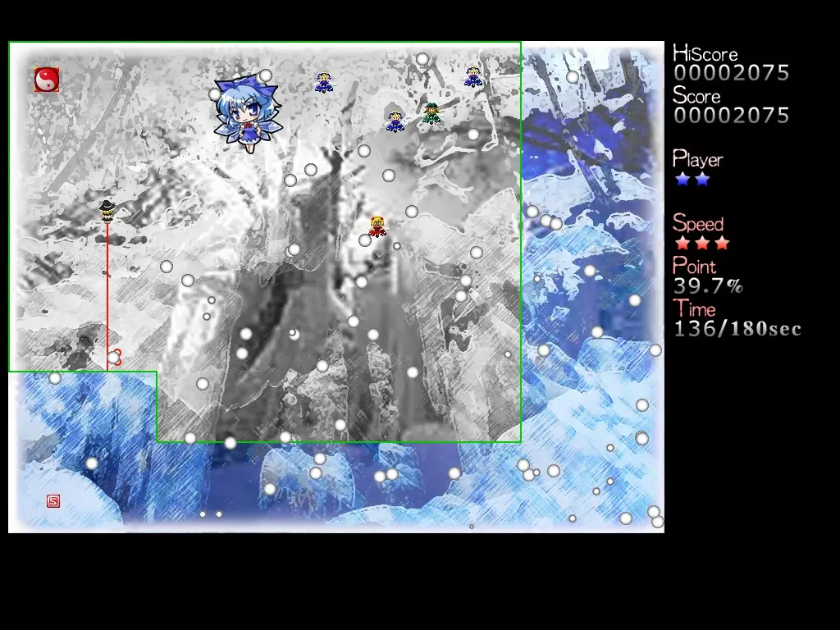Click the 39.7% point value
The height and width of the screenshot is (630, 840).
(x=708, y=286)
